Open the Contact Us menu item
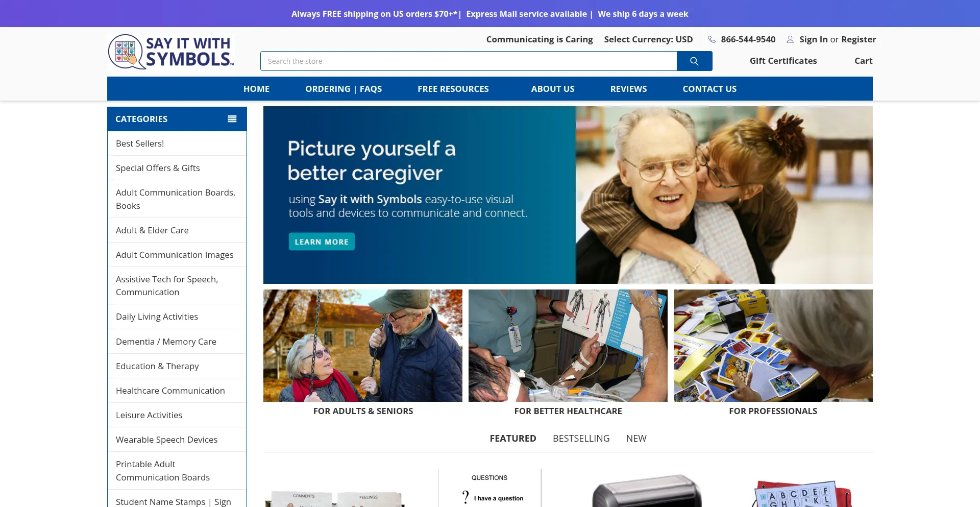 [x=709, y=89]
